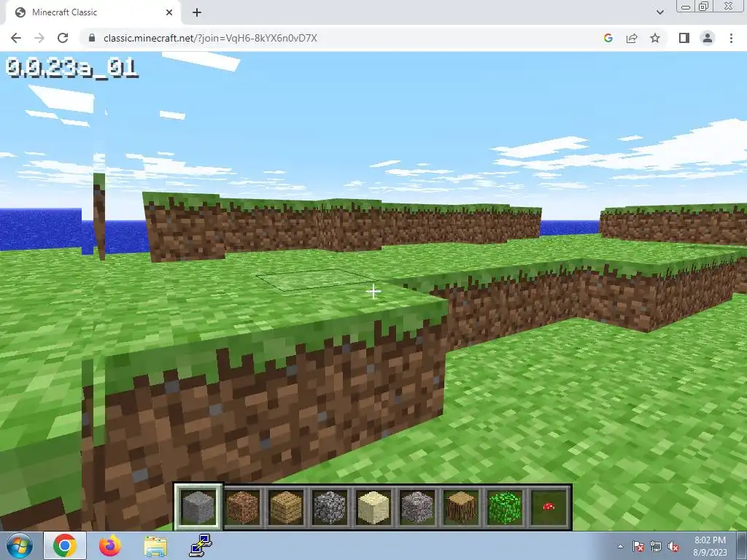The height and width of the screenshot is (560, 747).
Task: Select the leaves block in the hotbar
Action: [x=505, y=507]
